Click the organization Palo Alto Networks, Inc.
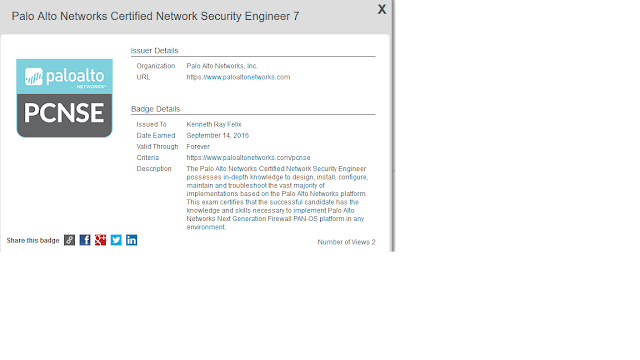The image size is (640, 360). (222, 66)
